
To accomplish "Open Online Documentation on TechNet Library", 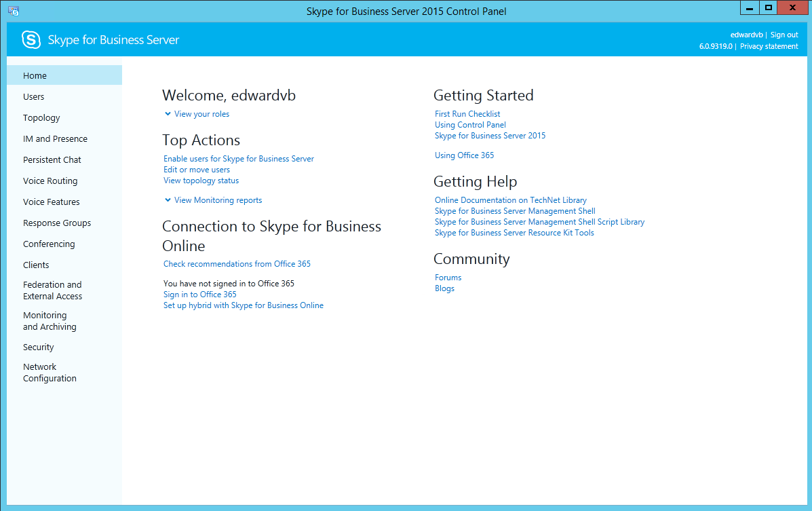I will click(x=511, y=200).
